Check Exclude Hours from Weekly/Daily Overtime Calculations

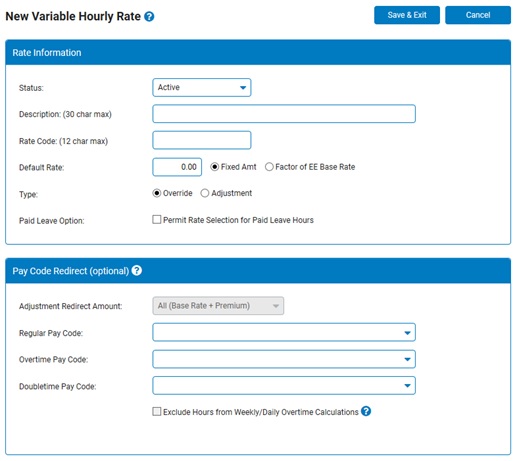[x=156, y=411]
